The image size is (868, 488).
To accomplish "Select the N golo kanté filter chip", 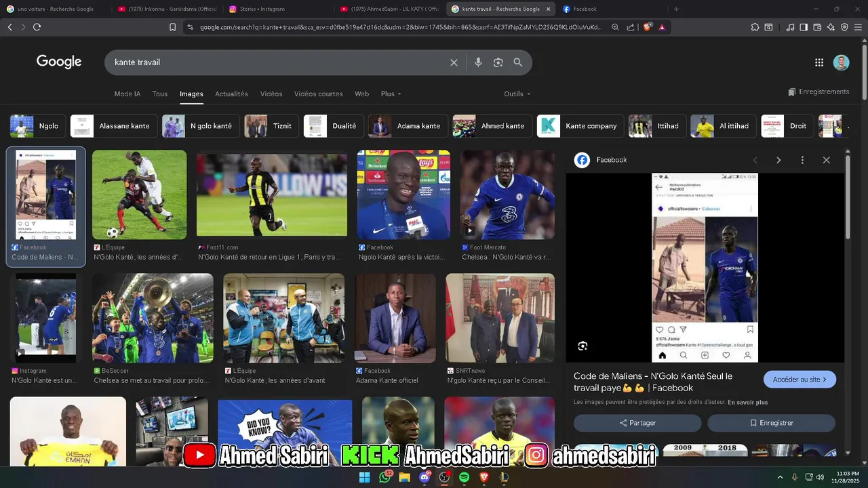I will pyautogui.click(x=201, y=126).
